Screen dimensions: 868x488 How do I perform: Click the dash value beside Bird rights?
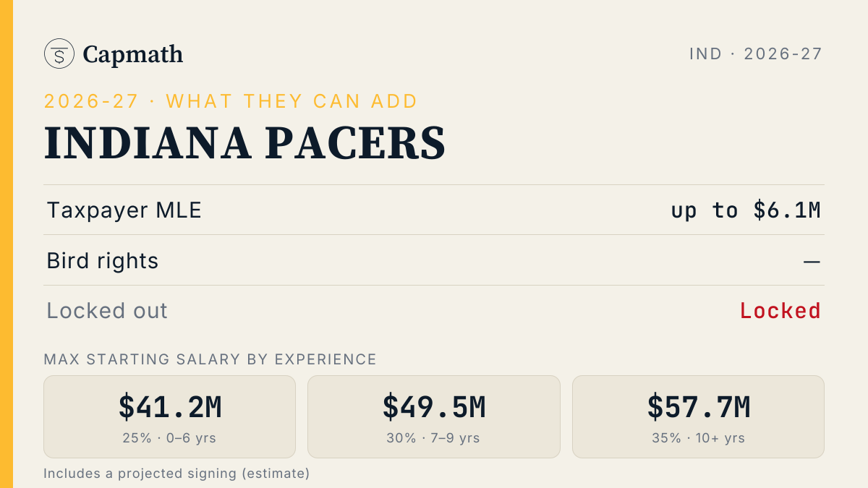[812, 261]
